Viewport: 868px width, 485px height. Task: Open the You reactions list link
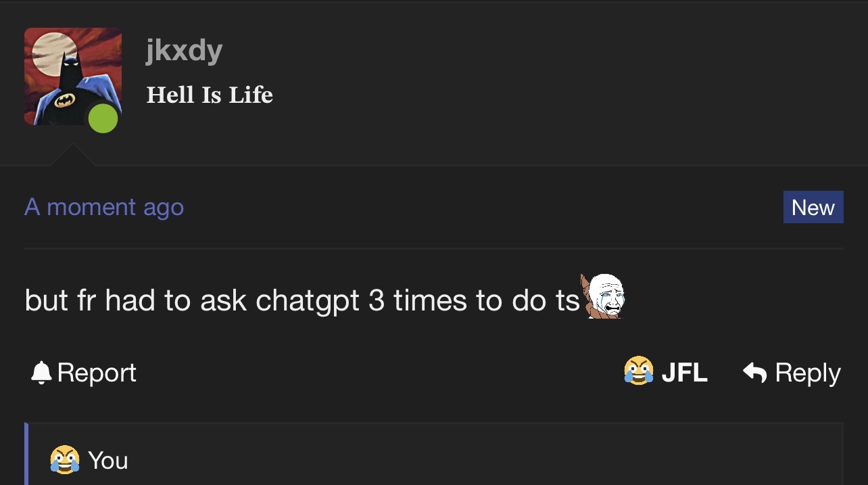click(107, 461)
